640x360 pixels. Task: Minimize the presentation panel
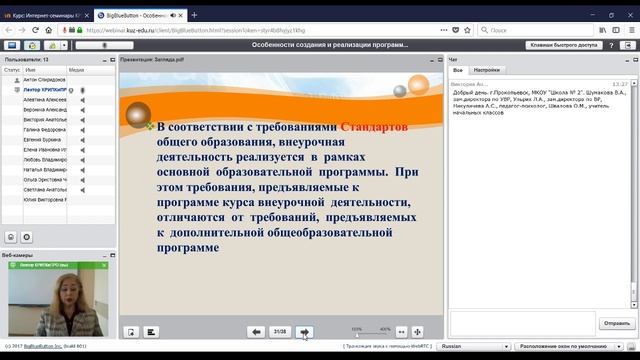[x=432, y=60]
